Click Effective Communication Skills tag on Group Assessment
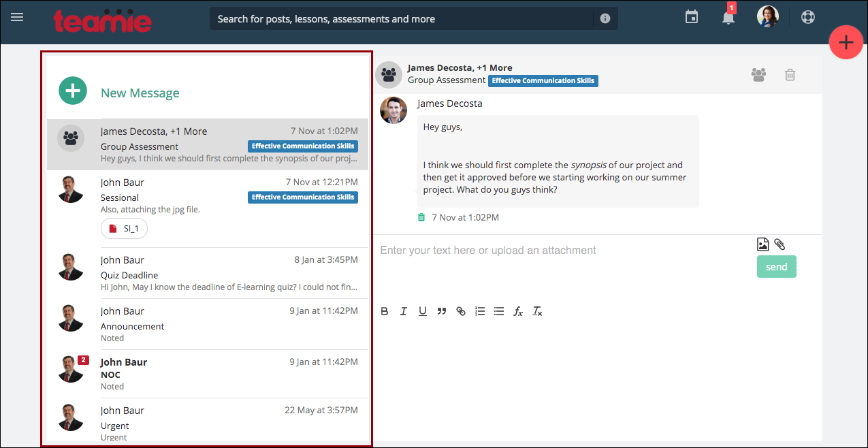 point(303,146)
